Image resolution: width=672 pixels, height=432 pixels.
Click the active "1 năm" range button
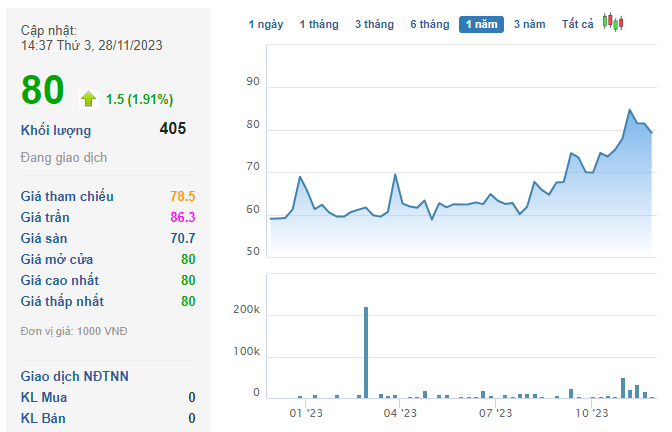point(481,24)
